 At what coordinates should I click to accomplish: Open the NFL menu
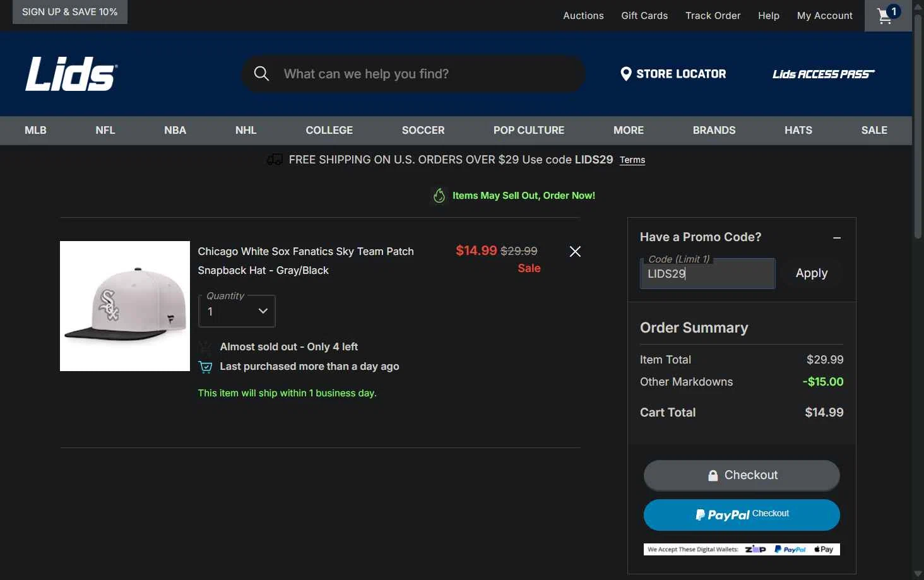click(x=105, y=131)
